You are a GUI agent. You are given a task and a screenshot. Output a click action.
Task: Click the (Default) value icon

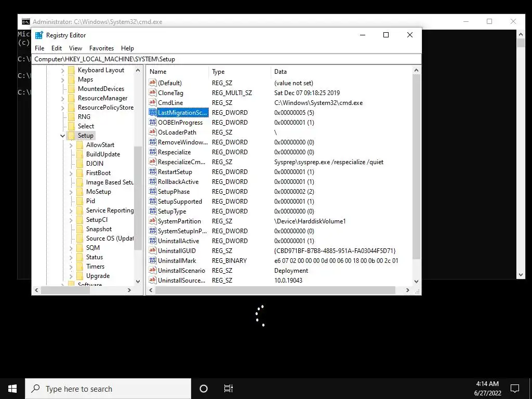(x=153, y=83)
